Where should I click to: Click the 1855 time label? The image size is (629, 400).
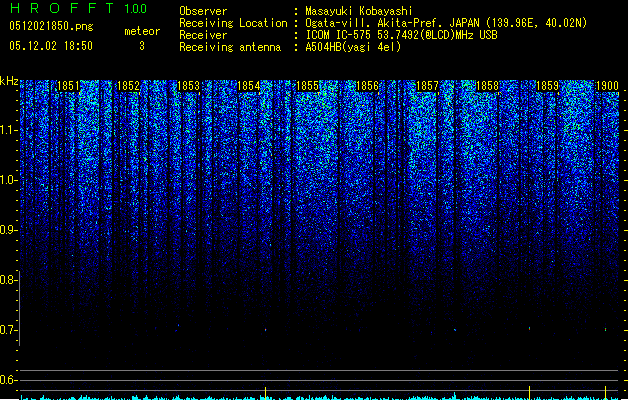tap(308, 86)
